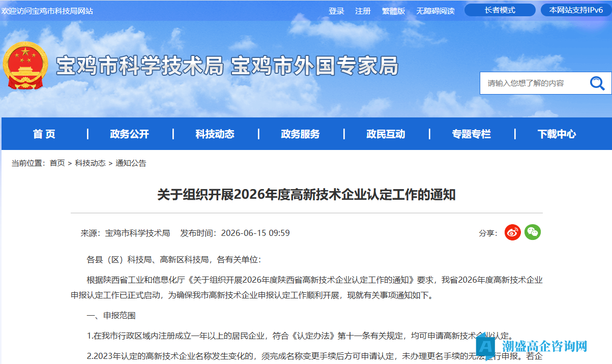Screen dimensions: 612x364
Task: Click publish time 2026-06-15 09:59
Action: coord(256,233)
